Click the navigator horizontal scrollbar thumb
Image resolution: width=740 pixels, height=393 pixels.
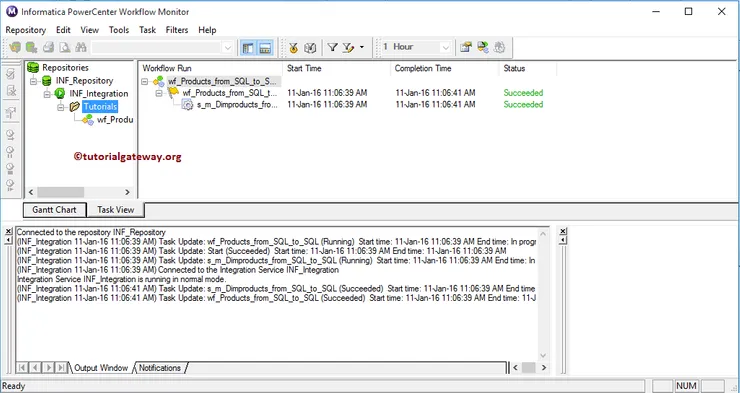60,192
